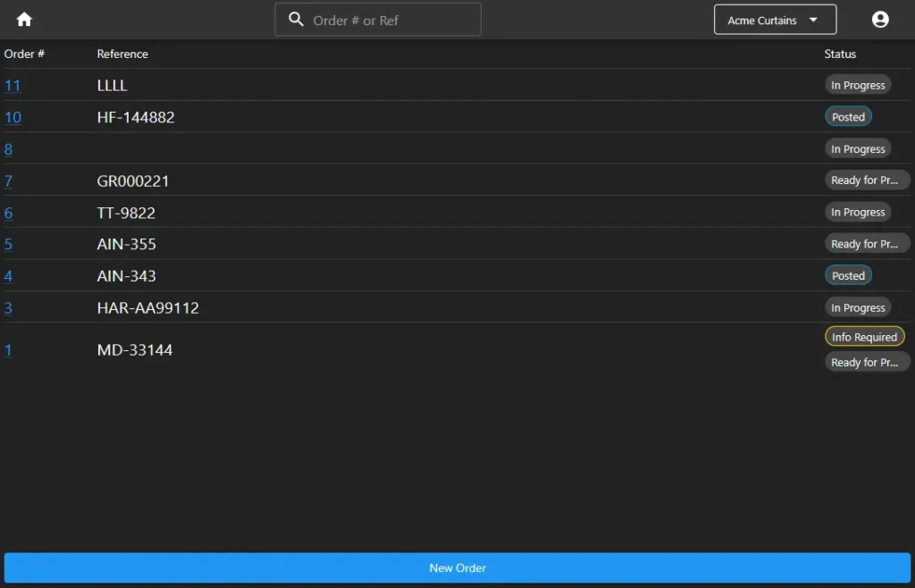This screenshot has width=915, height=588.
Task: Click the Reference column header
Action: coord(122,54)
